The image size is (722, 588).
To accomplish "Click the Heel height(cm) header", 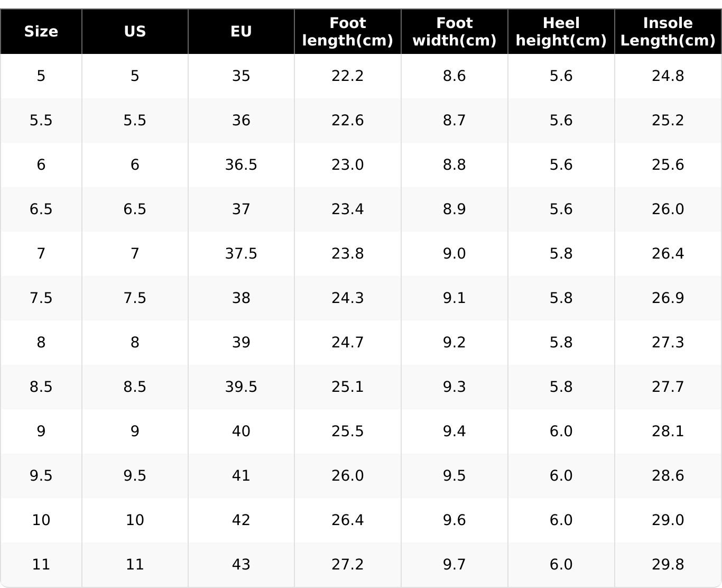I will click(561, 32).
